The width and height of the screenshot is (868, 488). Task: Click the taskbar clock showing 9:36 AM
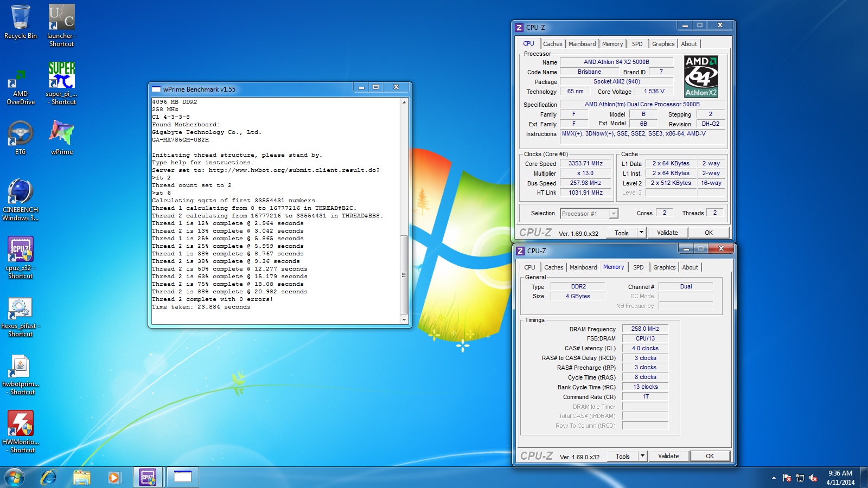coord(840,478)
